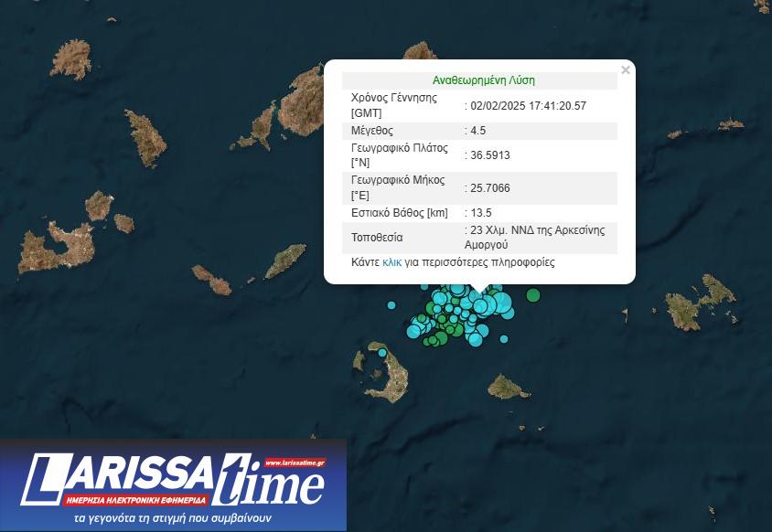Click Milos island on the left side

tap(57, 247)
